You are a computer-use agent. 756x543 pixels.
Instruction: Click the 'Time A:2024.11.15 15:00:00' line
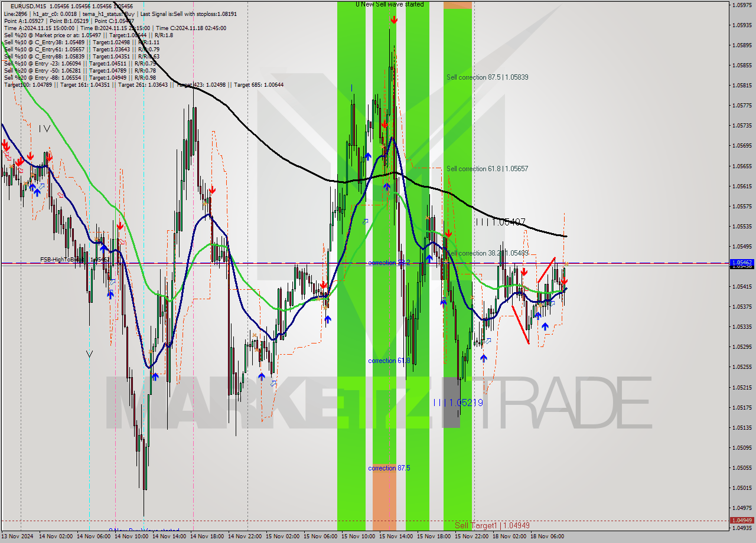tap(39, 28)
